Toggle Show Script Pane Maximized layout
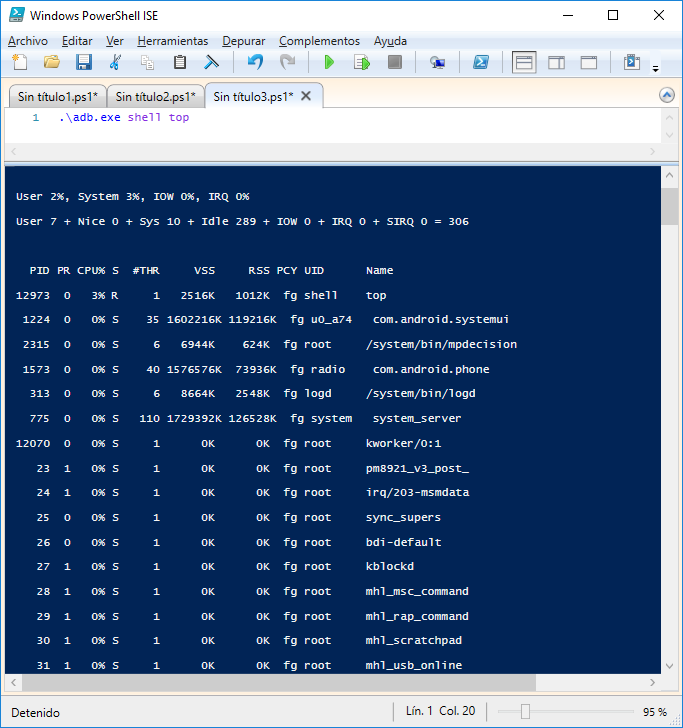The width and height of the screenshot is (683, 728). click(588, 62)
